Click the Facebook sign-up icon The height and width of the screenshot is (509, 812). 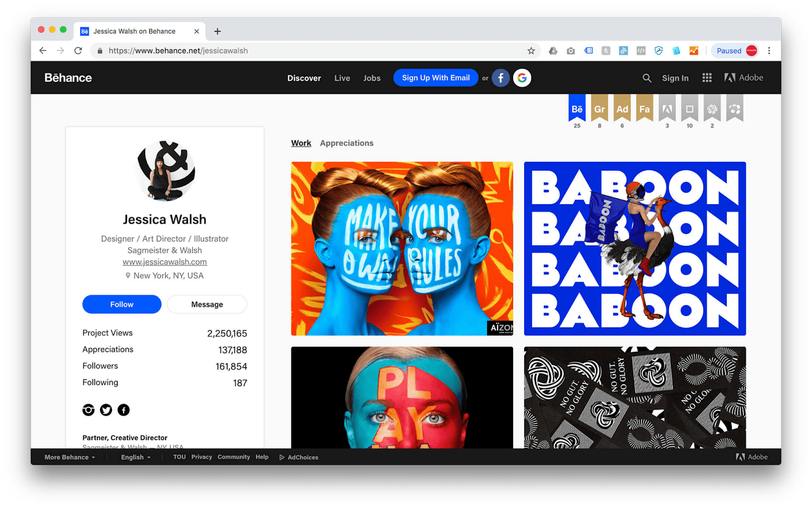500,78
